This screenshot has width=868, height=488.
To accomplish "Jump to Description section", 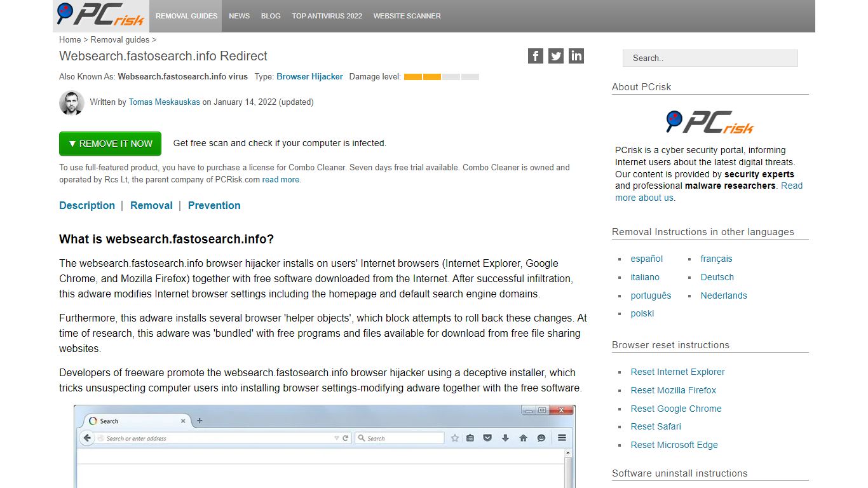I will pyautogui.click(x=87, y=205).
